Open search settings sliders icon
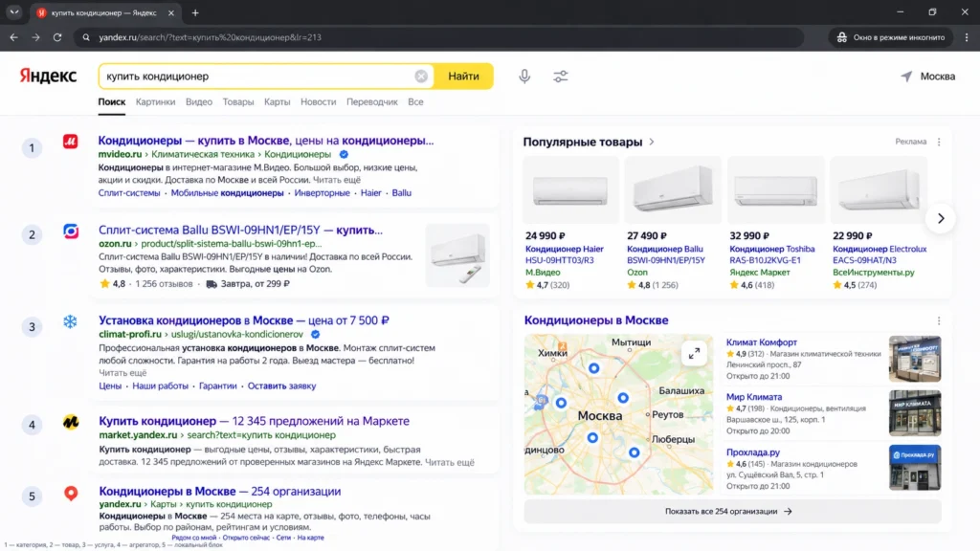This screenshot has width=980, height=551. coord(561,77)
